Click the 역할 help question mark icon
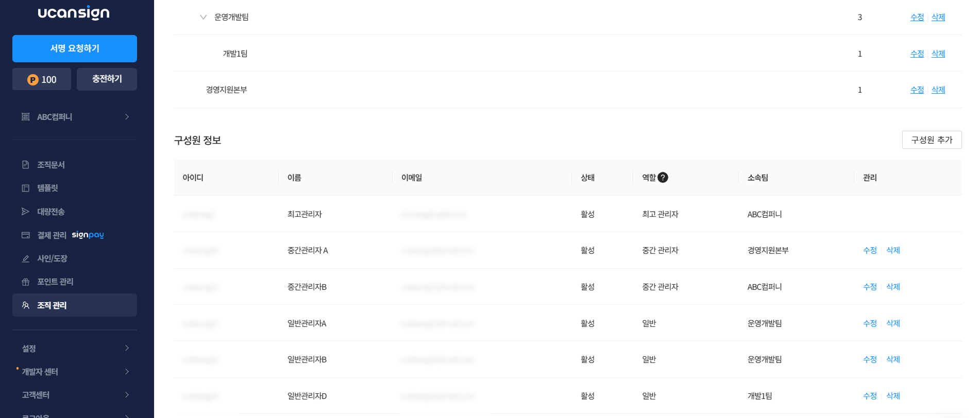The width and height of the screenshot is (980, 418). [663, 178]
